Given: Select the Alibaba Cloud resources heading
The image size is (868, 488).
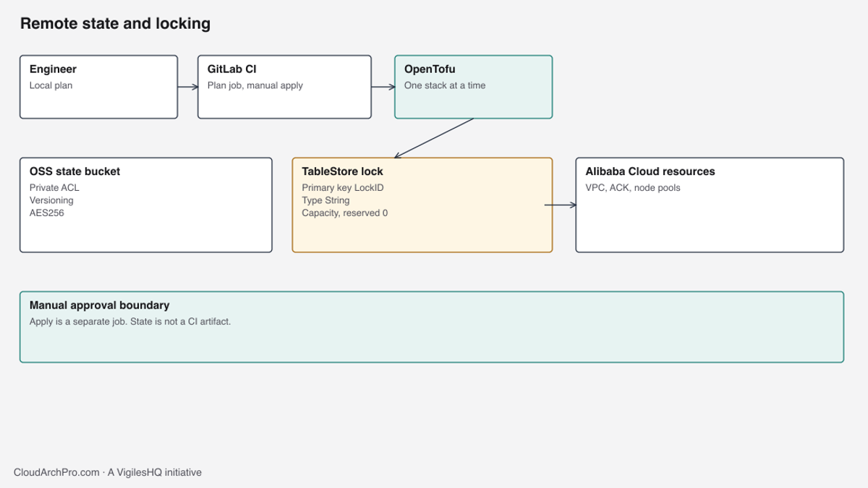Looking at the screenshot, I should click(650, 171).
